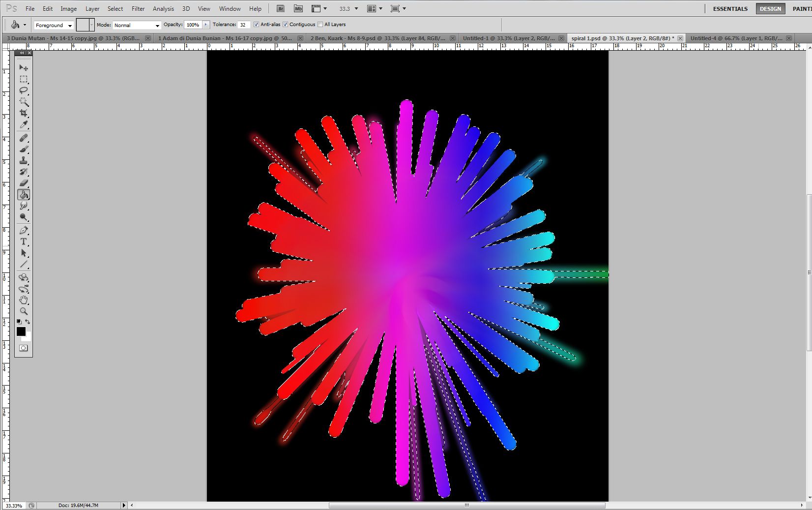Reset default foreground and background colors
Viewport: 812px width, 510px height.
coord(19,322)
